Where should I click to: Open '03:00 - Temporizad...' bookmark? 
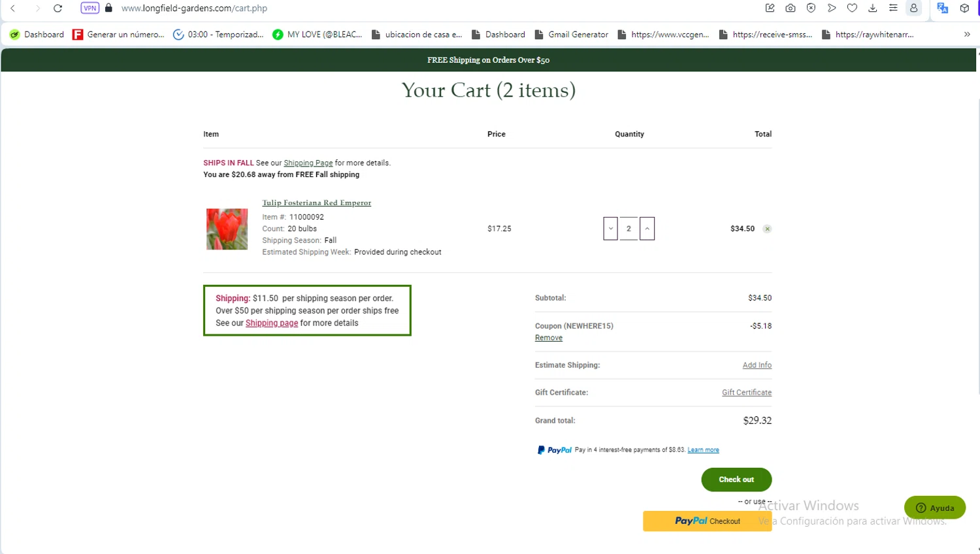click(218, 35)
